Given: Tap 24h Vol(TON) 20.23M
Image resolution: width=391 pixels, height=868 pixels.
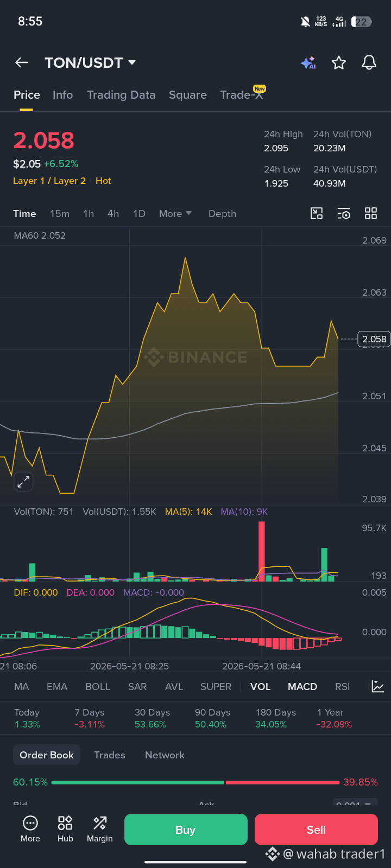Looking at the screenshot, I should pyautogui.click(x=329, y=148).
